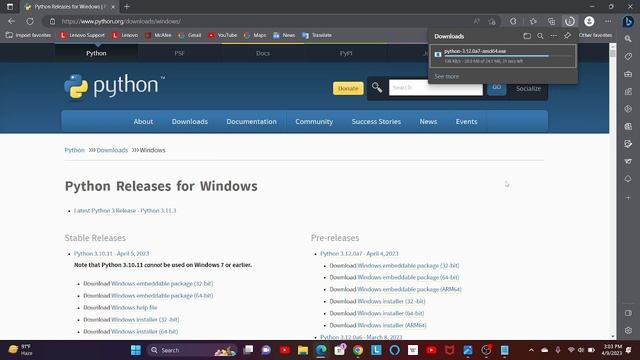
Task: Open Tools briefcase icon in Edge sidebar
Action: pyautogui.click(x=628, y=74)
